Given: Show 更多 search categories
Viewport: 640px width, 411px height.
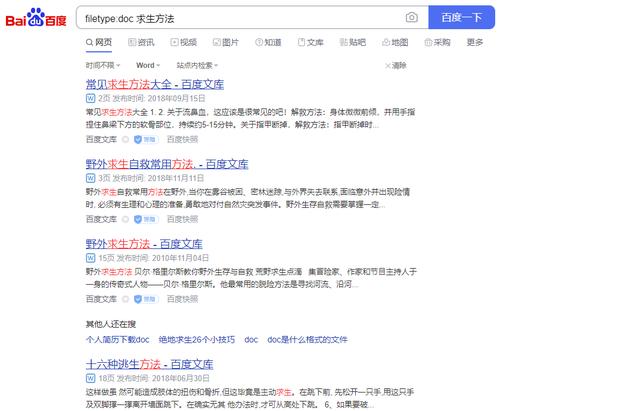Looking at the screenshot, I should click(475, 42).
